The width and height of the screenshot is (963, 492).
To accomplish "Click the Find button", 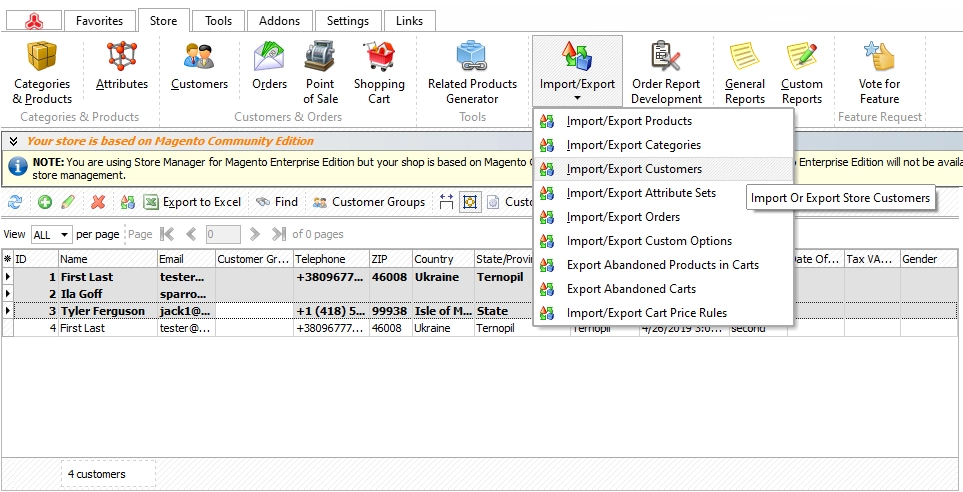I will (277, 201).
